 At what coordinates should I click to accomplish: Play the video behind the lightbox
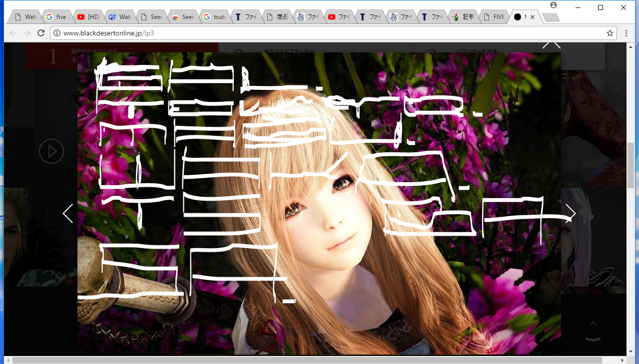pos(51,151)
